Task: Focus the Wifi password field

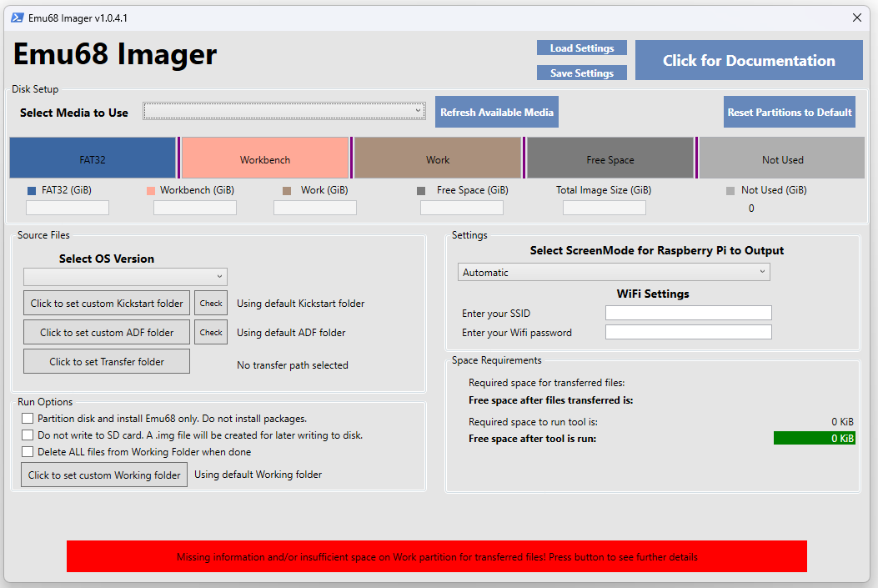Action: pyautogui.click(x=688, y=332)
